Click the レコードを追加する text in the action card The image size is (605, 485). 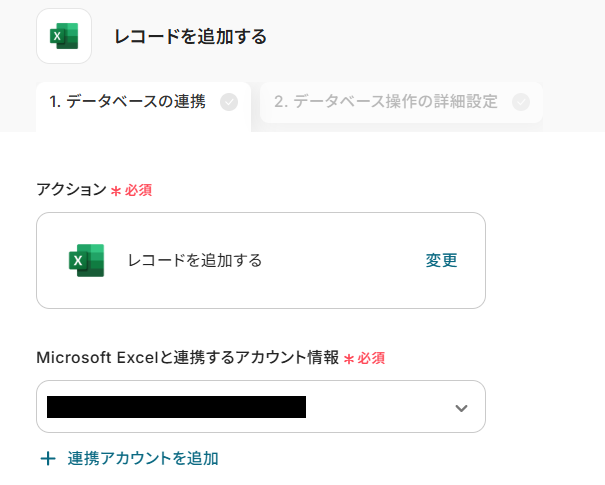tap(195, 260)
